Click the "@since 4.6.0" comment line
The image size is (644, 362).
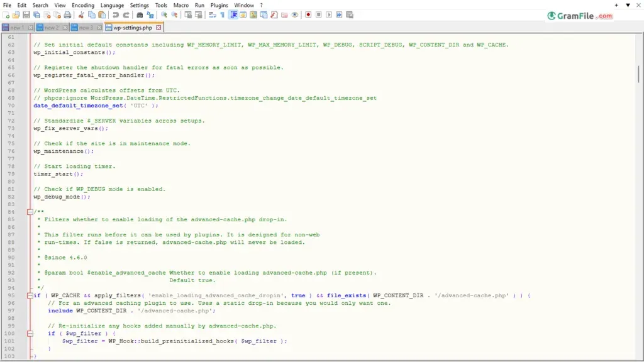[65, 258]
